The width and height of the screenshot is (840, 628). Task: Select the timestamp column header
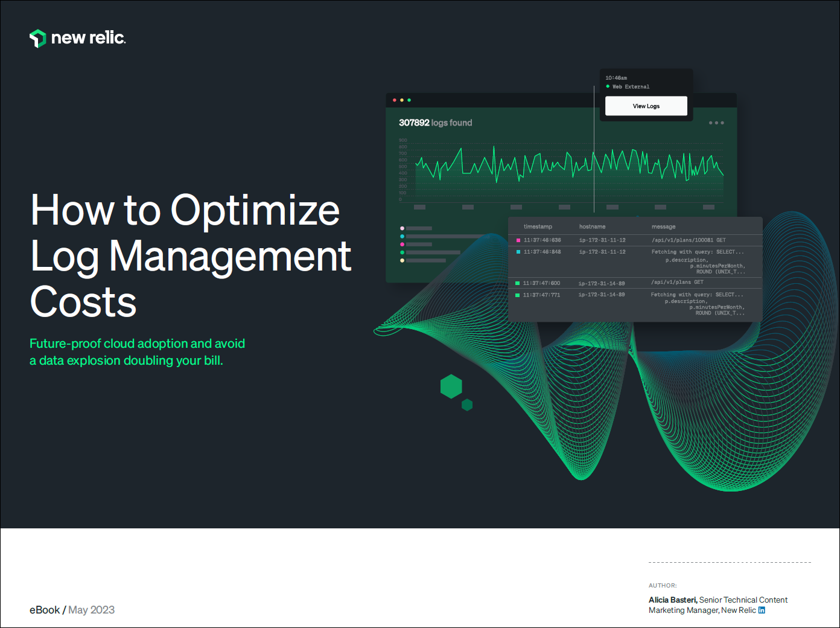(538, 226)
